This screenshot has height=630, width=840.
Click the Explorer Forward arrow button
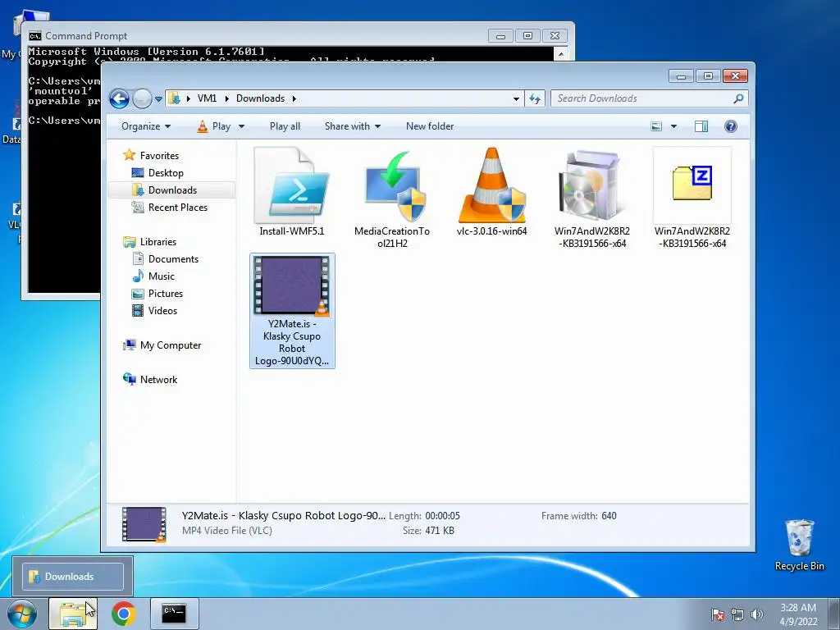142,98
